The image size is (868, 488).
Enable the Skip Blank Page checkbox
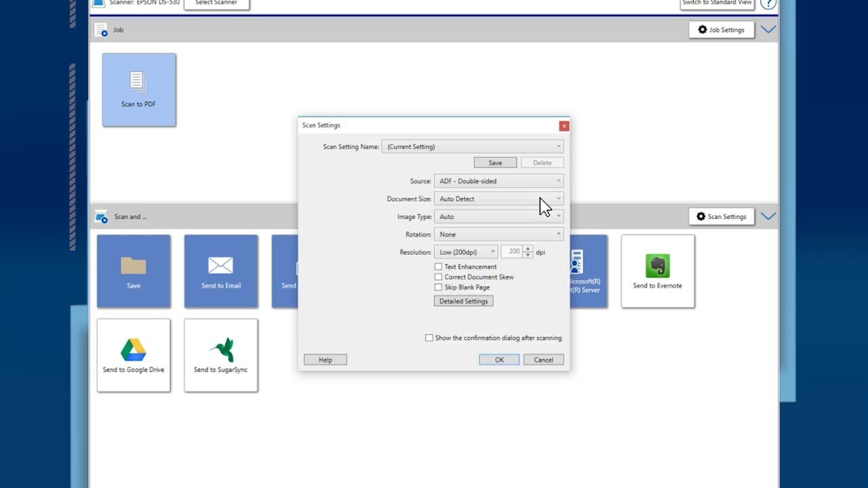(439, 287)
